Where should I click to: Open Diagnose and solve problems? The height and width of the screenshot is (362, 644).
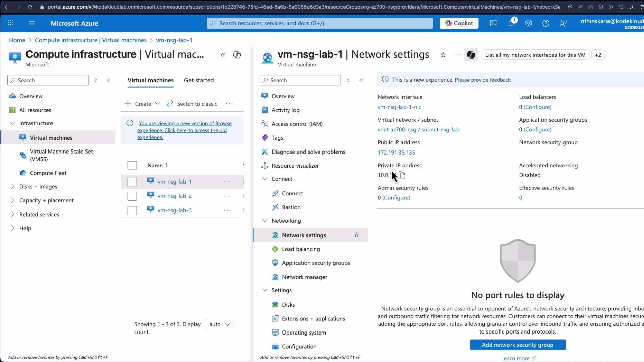pos(308,152)
